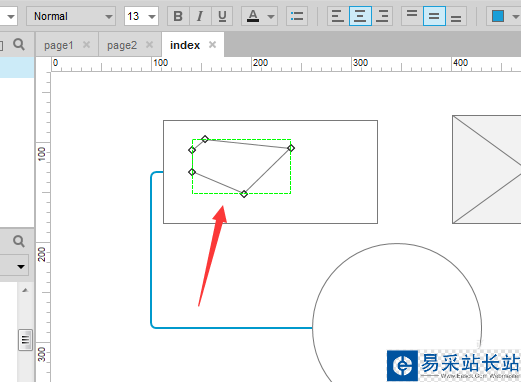
Task: Click the upper-left vertex handle of the polygon
Action: point(192,150)
